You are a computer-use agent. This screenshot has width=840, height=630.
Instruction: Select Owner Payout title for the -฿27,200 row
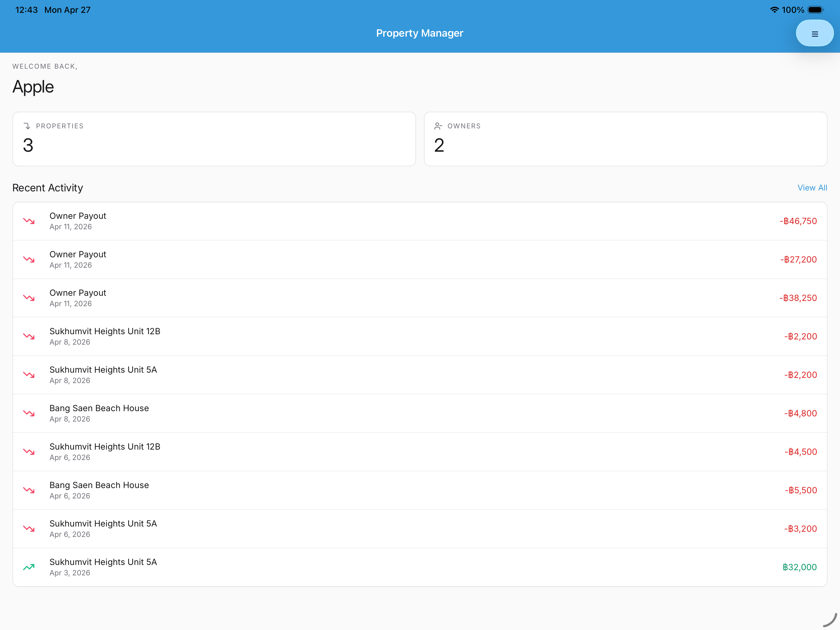coord(78,254)
